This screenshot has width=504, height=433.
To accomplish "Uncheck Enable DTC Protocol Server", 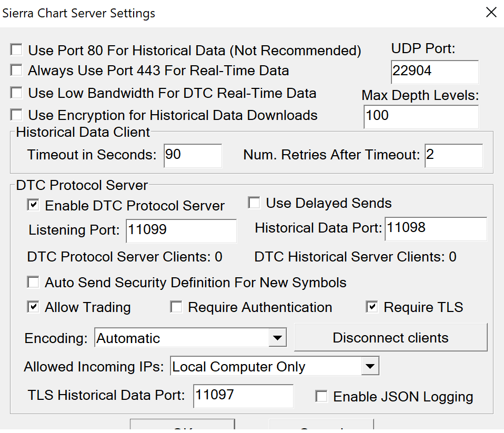I will 33,205.
